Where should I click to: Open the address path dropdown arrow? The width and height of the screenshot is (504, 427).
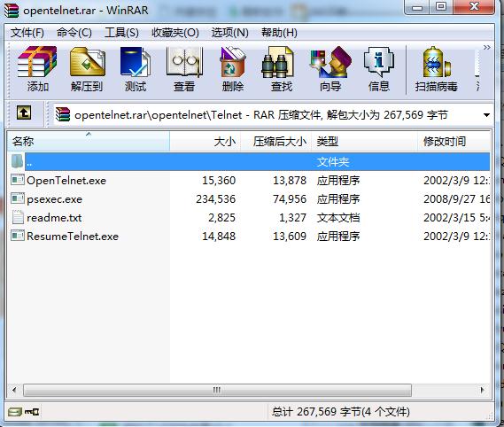[486, 115]
